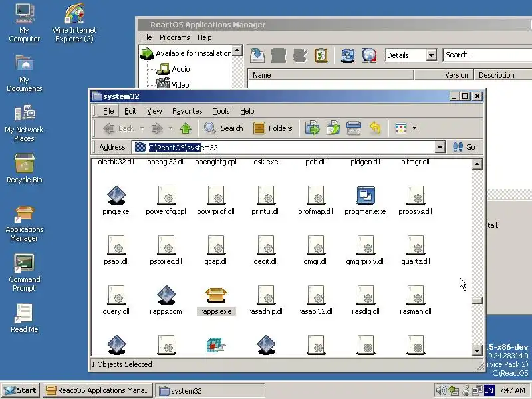
Task: Click the Install icon in Applications Manager toolbar
Action: pos(257,55)
